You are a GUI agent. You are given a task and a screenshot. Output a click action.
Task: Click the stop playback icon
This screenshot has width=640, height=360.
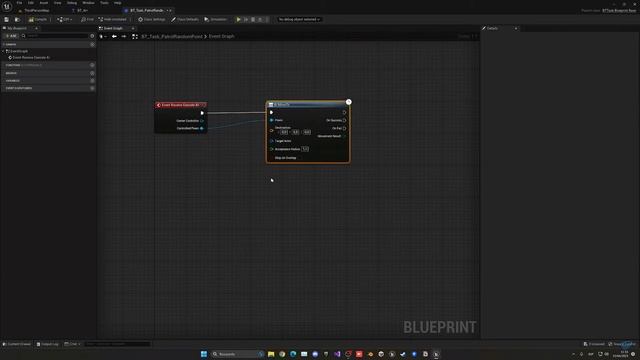(253, 19)
